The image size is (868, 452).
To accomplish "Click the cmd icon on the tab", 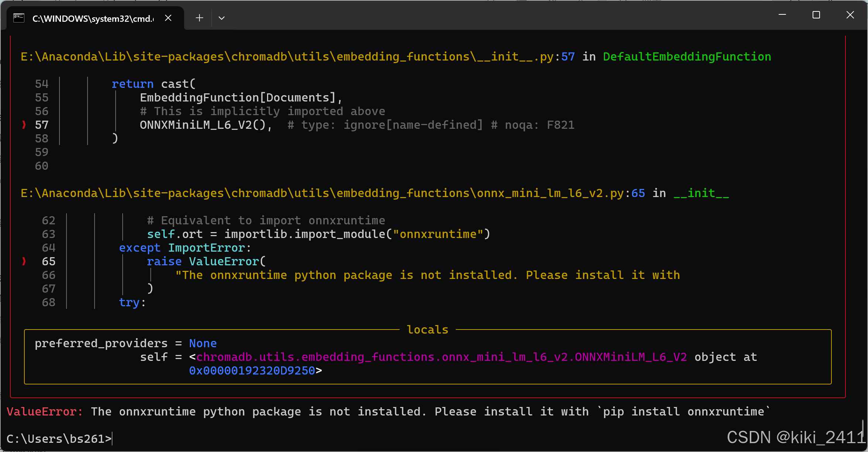I will tap(19, 18).
